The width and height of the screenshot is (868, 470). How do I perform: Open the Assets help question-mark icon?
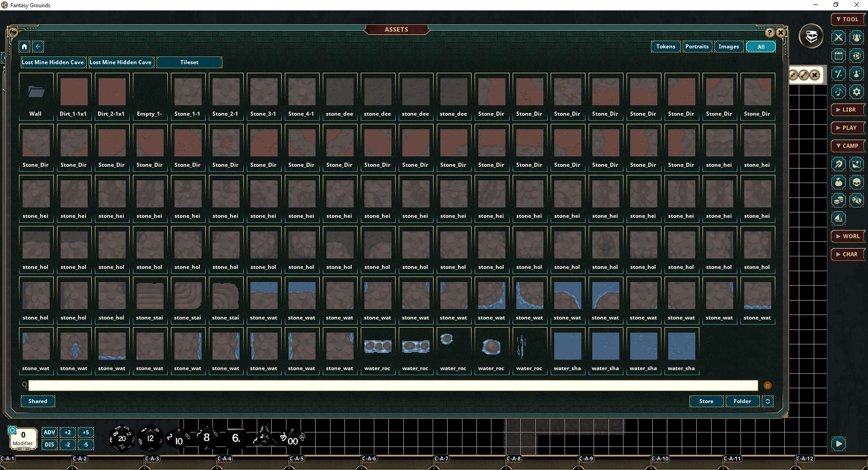click(769, 33)
